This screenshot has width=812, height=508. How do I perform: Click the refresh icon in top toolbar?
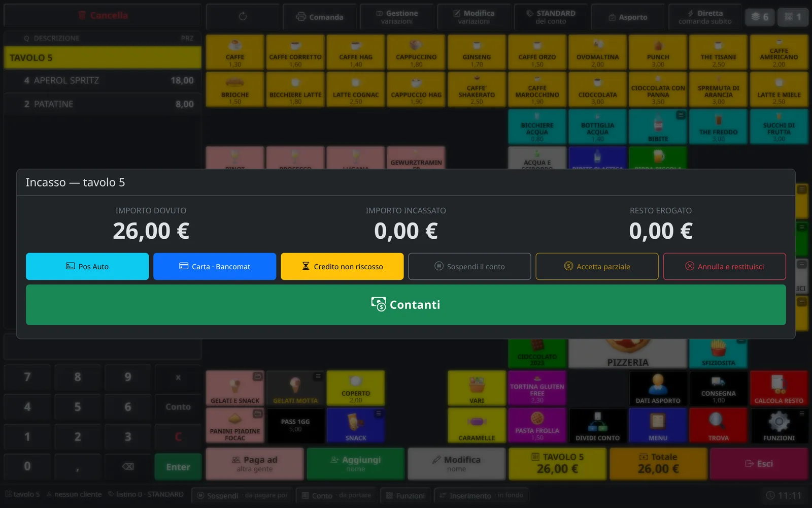pos(243,17)
